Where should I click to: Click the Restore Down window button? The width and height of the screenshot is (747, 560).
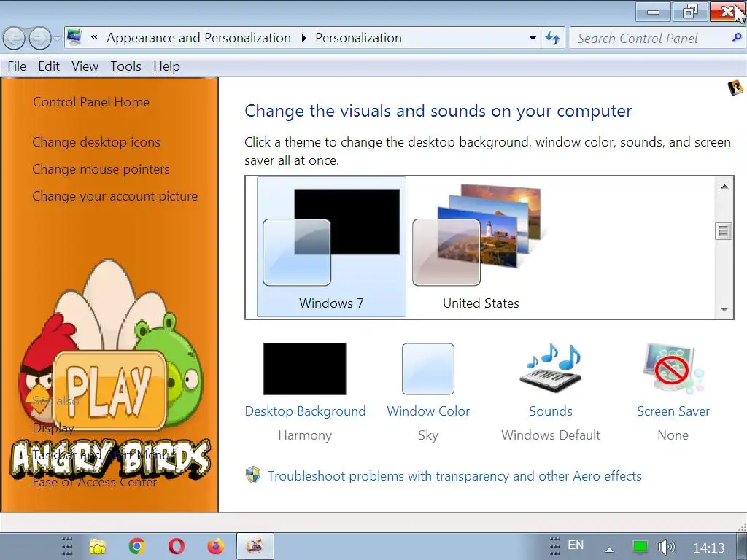coord(690,12)
